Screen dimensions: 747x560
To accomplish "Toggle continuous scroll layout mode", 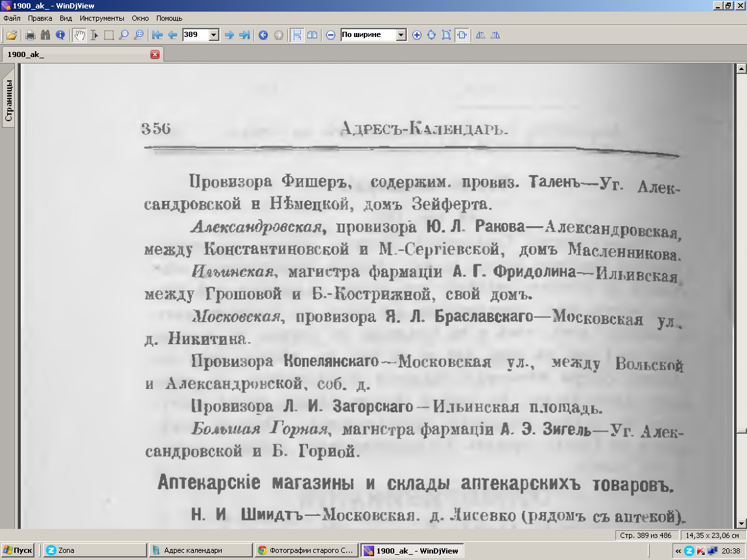I will (296, 35).
